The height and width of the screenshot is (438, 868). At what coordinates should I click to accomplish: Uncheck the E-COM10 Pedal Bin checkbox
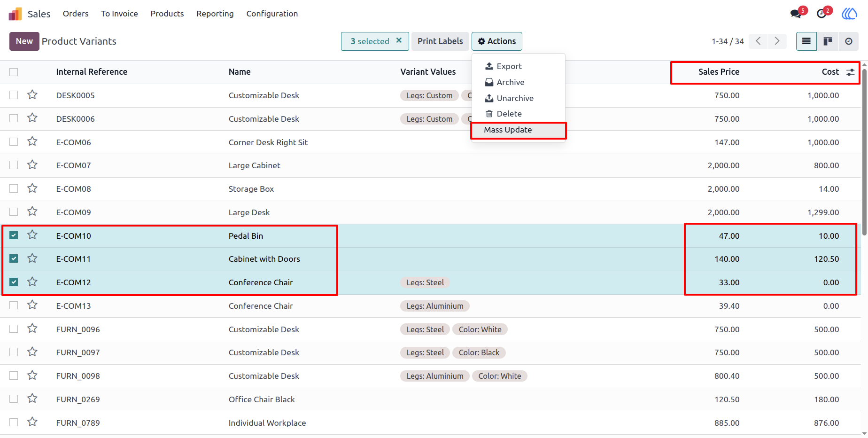click(x=14, y=235)
